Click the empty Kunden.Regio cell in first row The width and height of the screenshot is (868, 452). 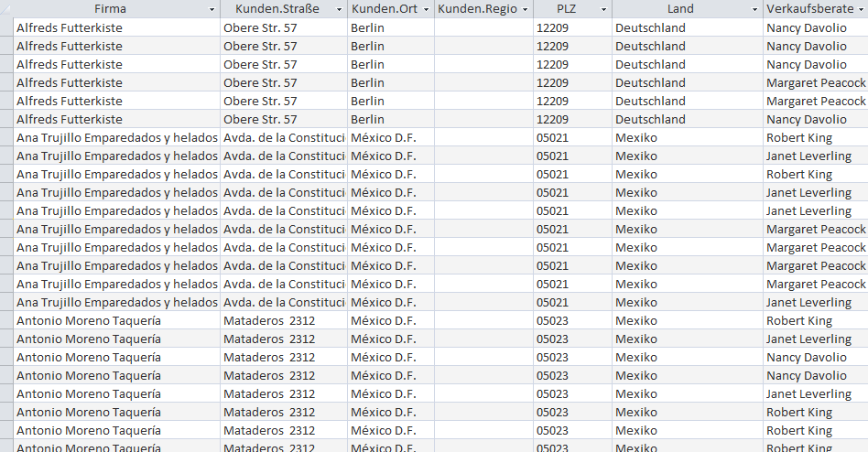click(x=483, y=27)
